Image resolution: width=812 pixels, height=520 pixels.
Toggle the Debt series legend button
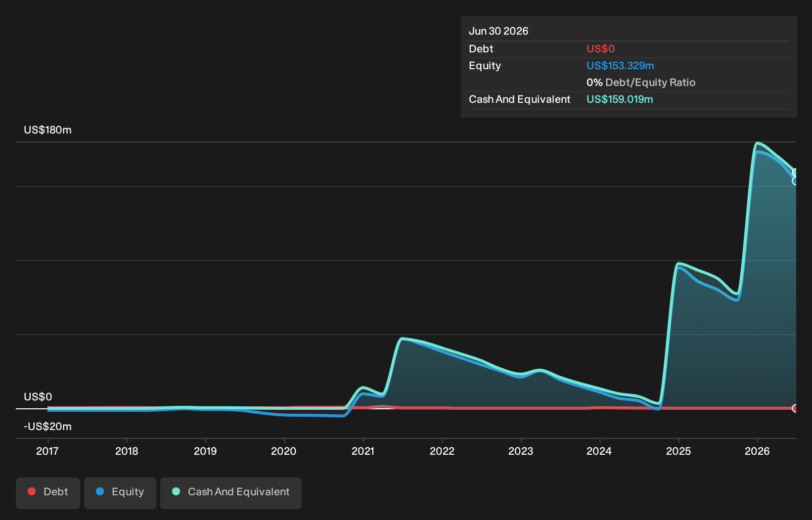pos(48,493)
